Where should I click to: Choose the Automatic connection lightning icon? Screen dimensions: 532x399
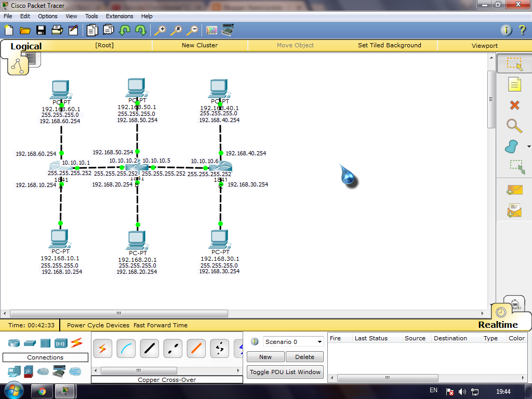click(x=102, y=349)
